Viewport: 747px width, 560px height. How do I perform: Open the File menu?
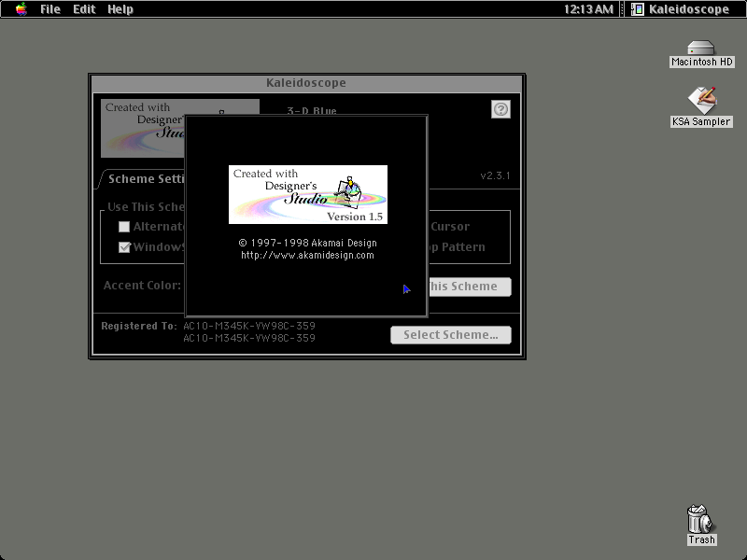(50, 9)
